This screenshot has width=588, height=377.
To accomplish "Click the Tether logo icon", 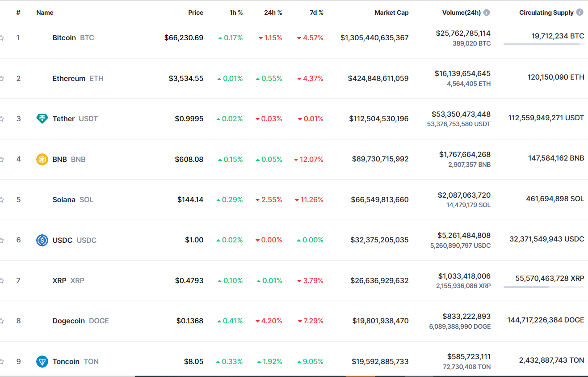I will pyautogui.click(x=42, y=119).
